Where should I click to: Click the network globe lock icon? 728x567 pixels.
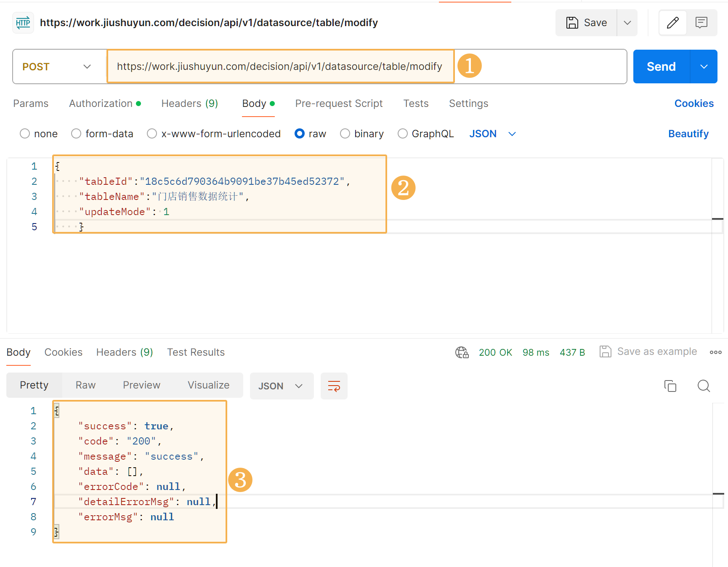tap(462, 352)
